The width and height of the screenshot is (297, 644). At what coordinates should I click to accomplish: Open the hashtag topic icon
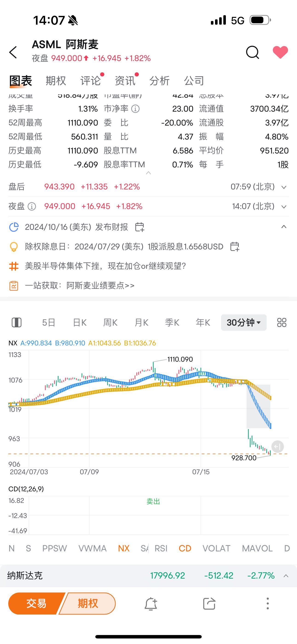(14, 266)
